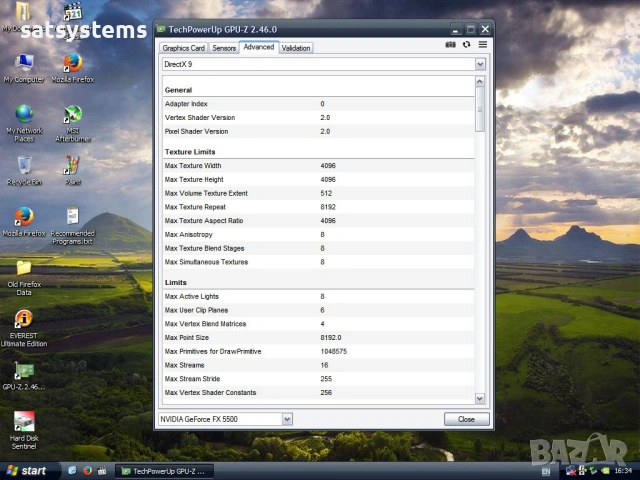The image size is (640, 480).
Task: Select the Vertex Shader Version row
Action: [318, 118]
